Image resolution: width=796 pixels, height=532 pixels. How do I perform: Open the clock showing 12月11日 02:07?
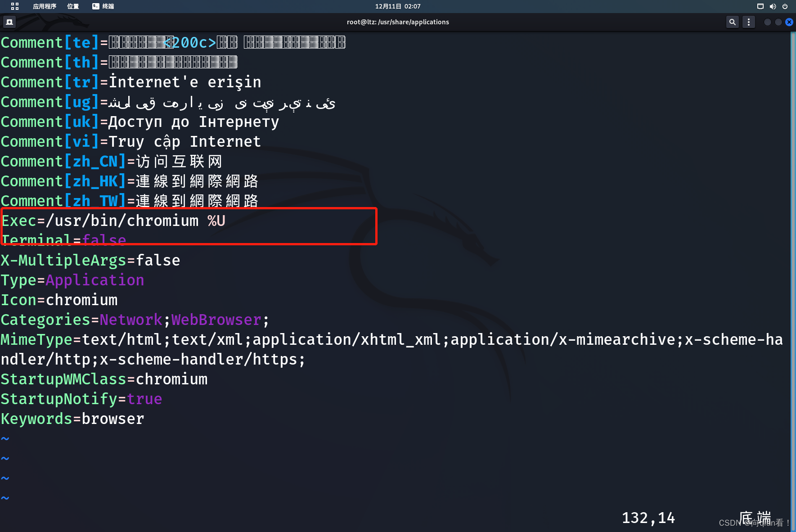[398, 6]
